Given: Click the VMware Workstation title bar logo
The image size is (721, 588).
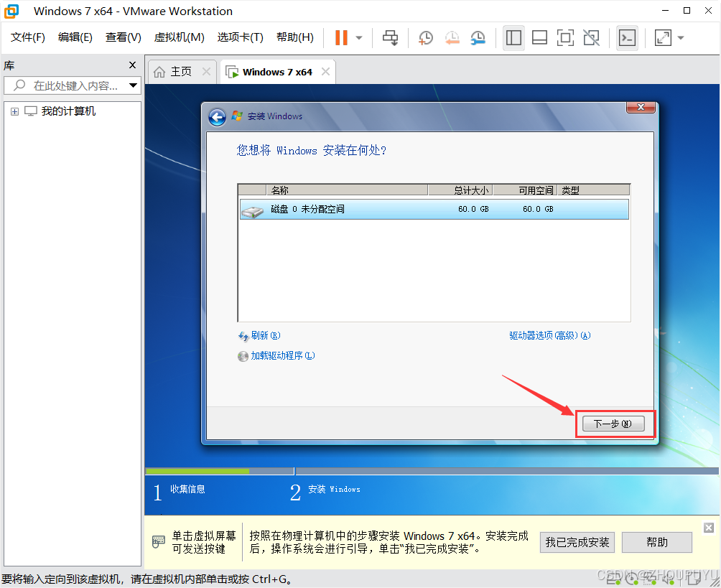Looking at the screenshot, I should pyautogui.click(x=12, y=11).
